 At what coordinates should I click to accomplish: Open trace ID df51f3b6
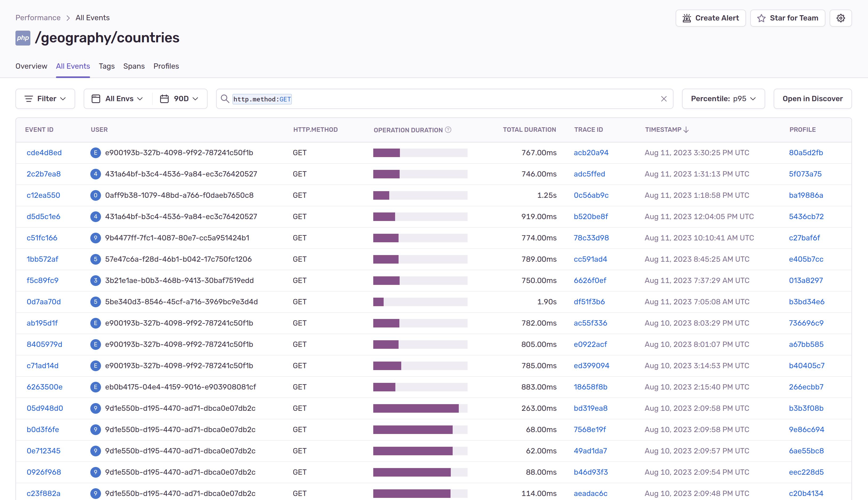pos(589,302)
